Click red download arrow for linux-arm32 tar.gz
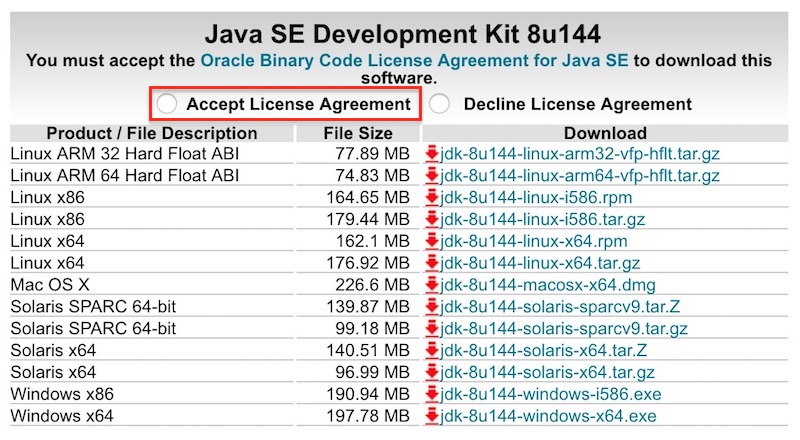800x440 pixels. pyautogui.click(x=432, y=154)
